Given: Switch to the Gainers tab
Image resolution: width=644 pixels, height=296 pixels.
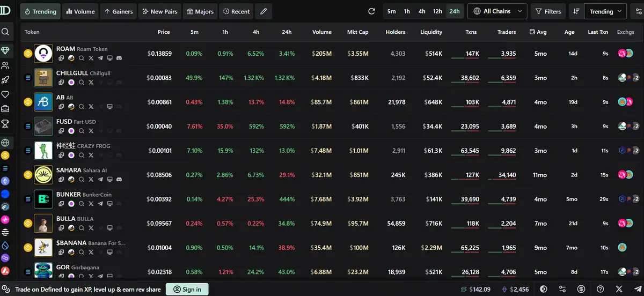Looking at the screenshot, I should point(119,11).
